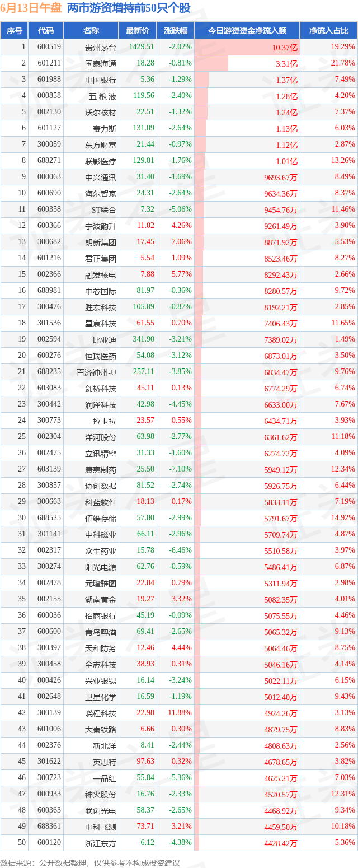
Task: Select the stock name 新北洋
Action: click(105, 745)
